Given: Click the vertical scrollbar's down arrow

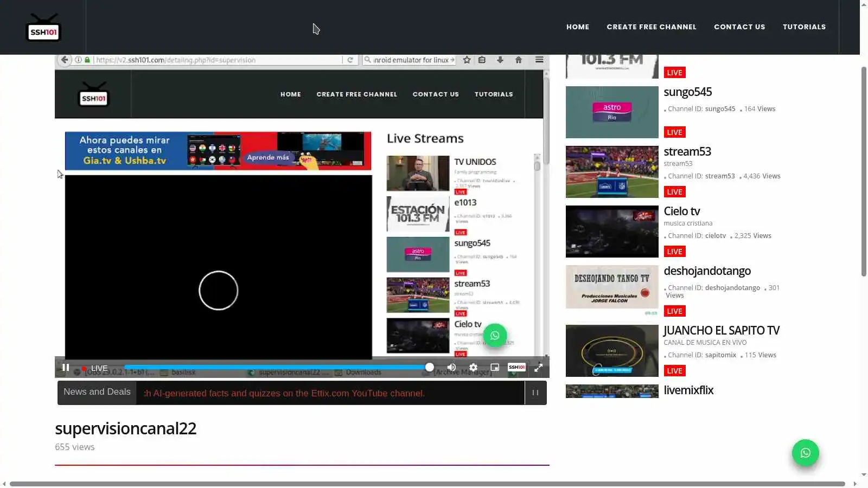Looking at the screenshot, I should coord(864,475).
